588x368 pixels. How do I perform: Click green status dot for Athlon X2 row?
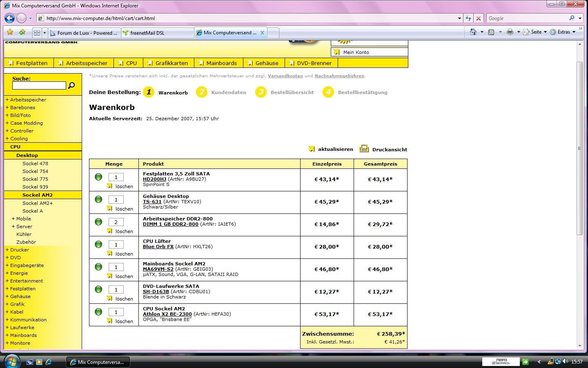point(98,312)
